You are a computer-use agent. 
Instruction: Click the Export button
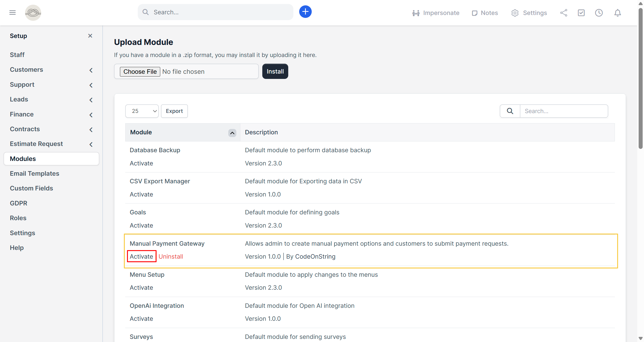tap(174, 111)
